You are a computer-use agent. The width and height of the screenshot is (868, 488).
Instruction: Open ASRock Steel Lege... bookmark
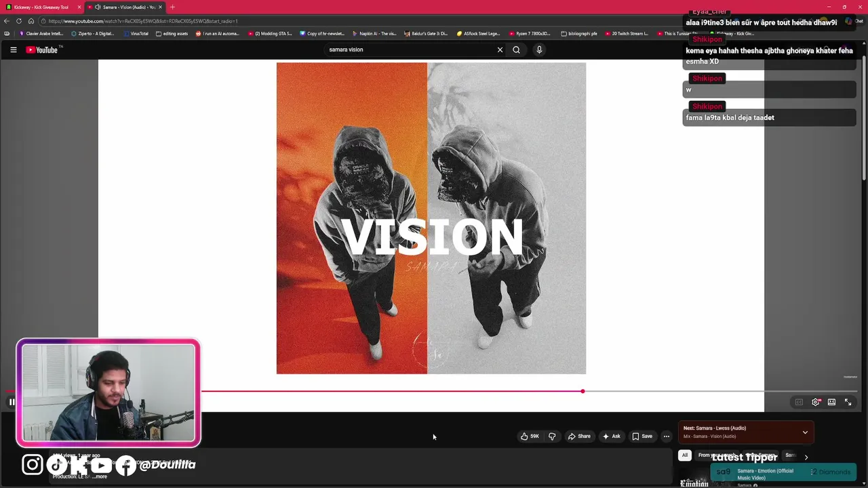coord(478,33)
